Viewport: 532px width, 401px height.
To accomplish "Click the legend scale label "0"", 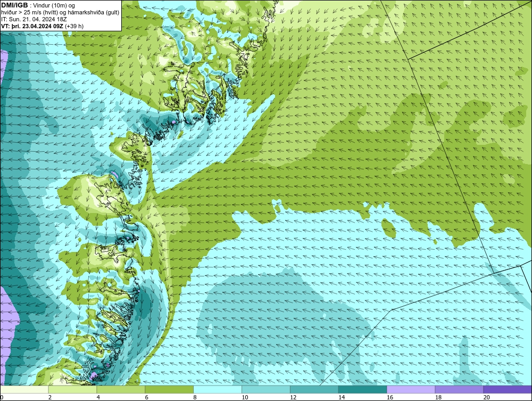I will point(2,397).
